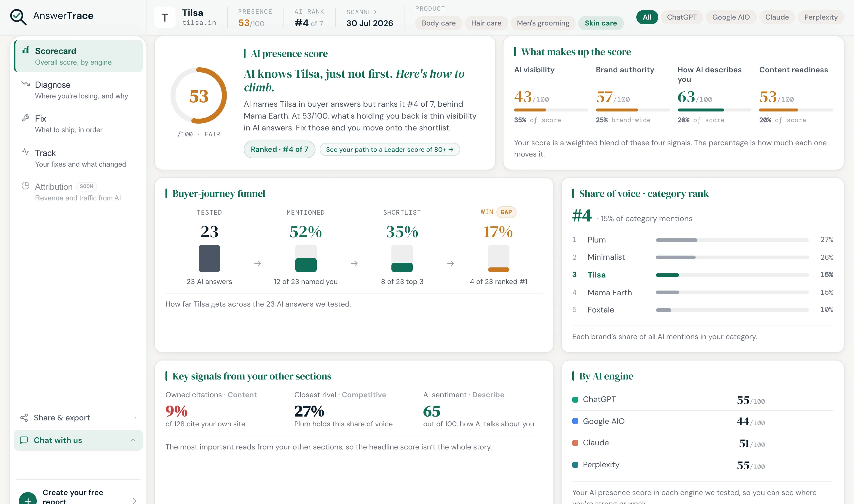Image resolution: width=854 pixels, height=504 pixels.
Task: Click the GAP badge next to WIN
Action: click(x=506, y=212)
